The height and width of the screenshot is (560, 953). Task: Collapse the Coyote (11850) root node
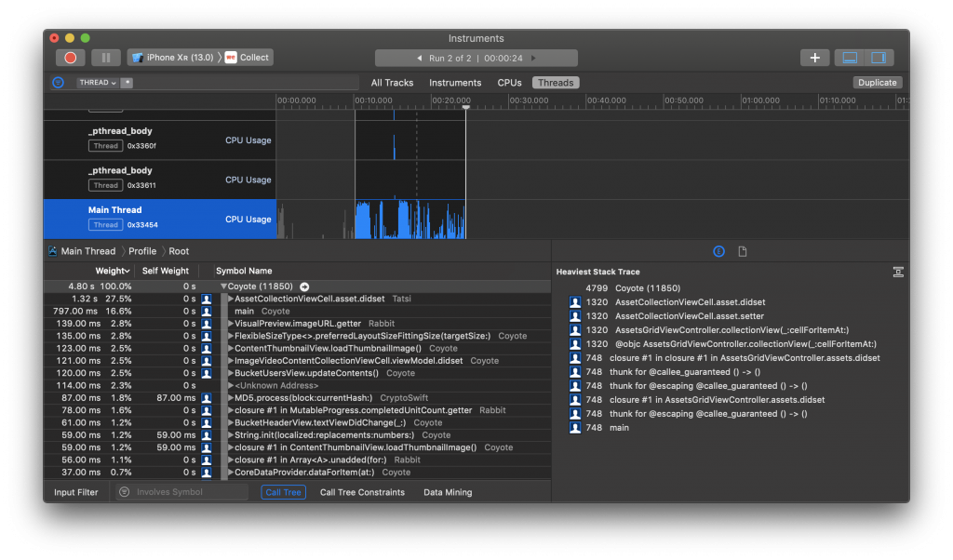tap(223, 287)
